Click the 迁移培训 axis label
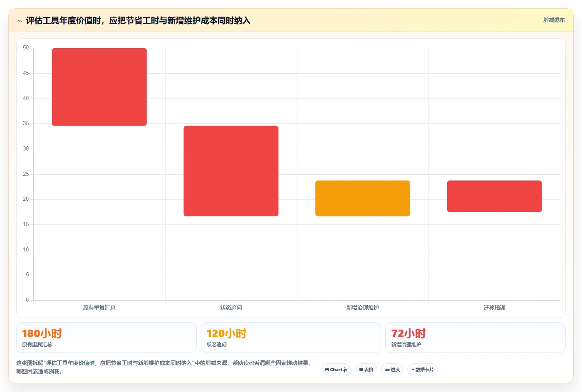This screenshot has height=392, width=582. (494, 308)
